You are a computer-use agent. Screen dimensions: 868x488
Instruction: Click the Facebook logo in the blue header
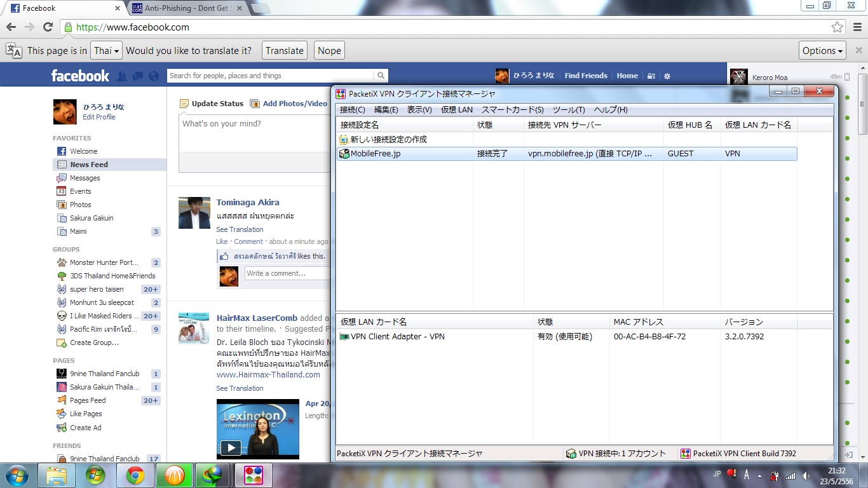tap(80, 76)
